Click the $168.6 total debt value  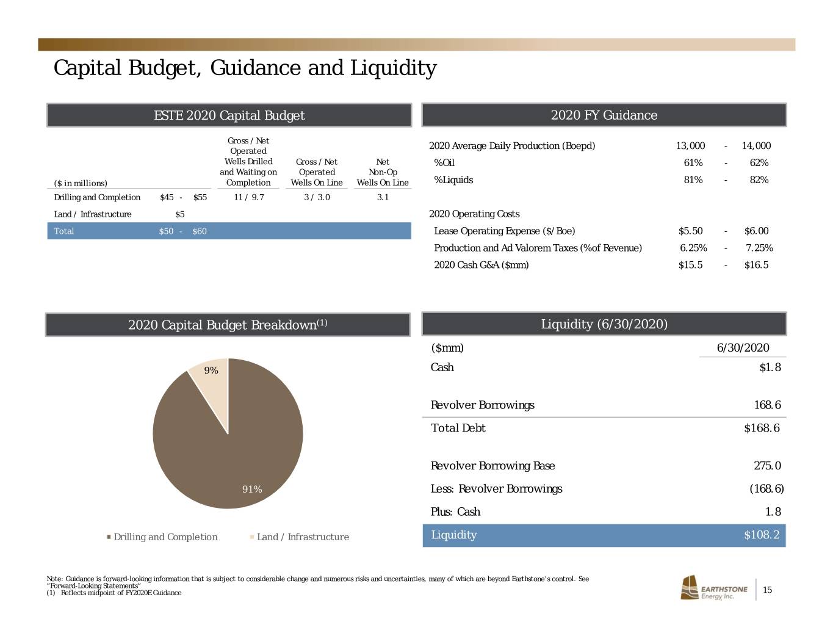762,429
